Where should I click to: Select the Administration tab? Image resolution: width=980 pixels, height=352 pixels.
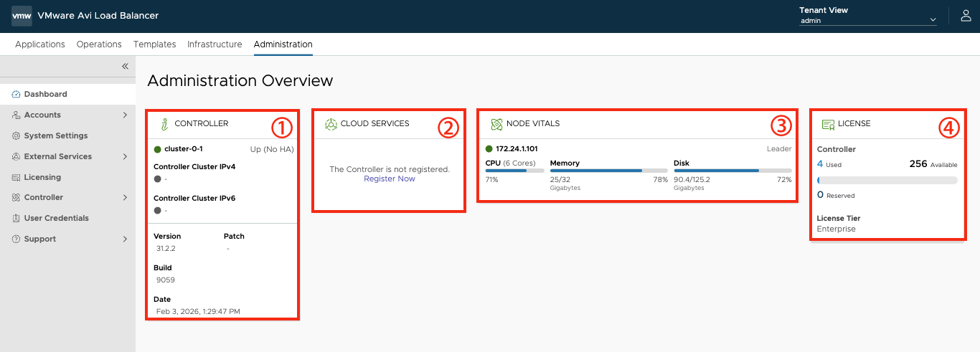[x=283, y=44]
